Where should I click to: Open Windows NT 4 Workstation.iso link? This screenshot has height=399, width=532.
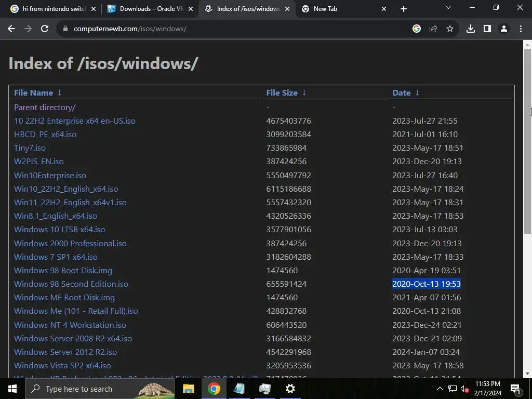(70, 325)
